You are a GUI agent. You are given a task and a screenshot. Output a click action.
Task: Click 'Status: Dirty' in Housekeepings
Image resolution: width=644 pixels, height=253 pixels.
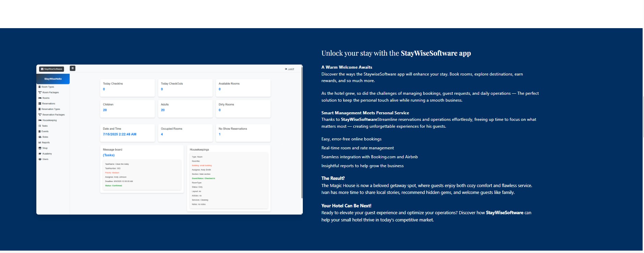(197, 187)
